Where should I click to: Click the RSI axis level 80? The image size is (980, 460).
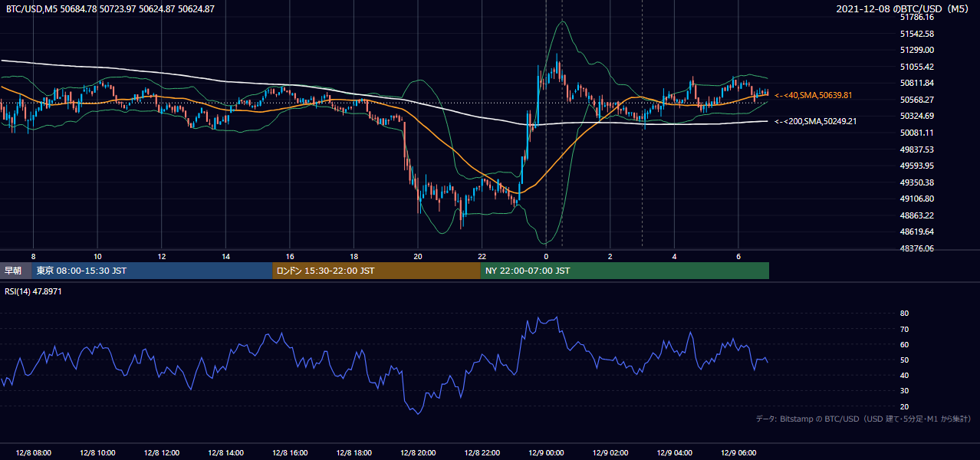coord(904,314)
